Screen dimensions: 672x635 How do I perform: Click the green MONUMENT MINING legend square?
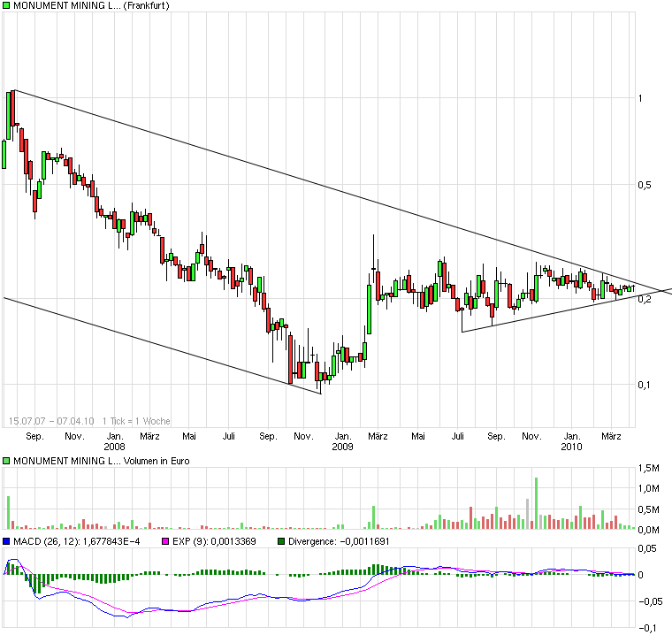pyautogui.click(x=6, y=5)
